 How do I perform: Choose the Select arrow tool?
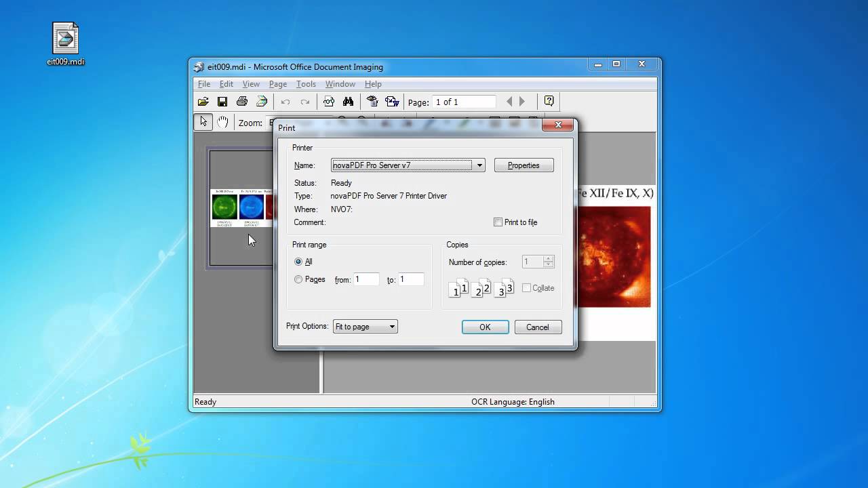point(203,122)
